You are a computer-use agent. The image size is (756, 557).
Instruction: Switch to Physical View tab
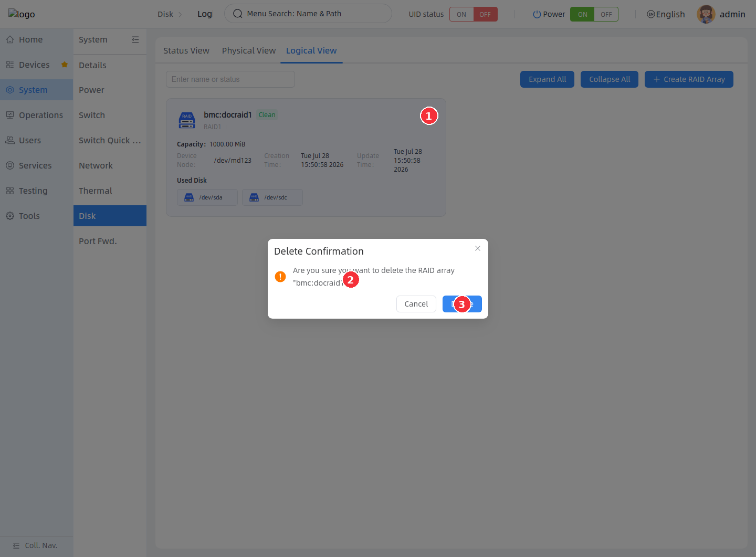(249, 50)
